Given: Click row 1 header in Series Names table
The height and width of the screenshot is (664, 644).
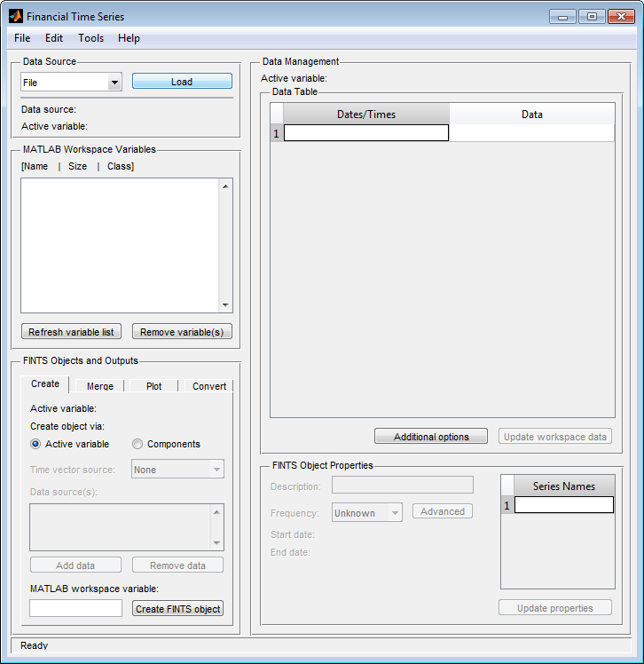Looking at the screenshot, I should pyautogui.click(x=507, y=505).
